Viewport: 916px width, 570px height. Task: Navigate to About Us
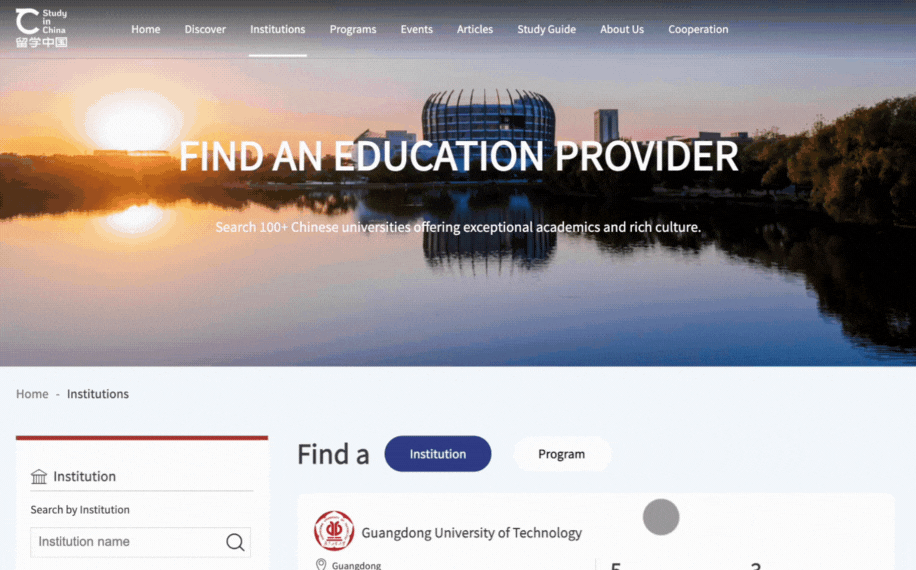(622, 29)
